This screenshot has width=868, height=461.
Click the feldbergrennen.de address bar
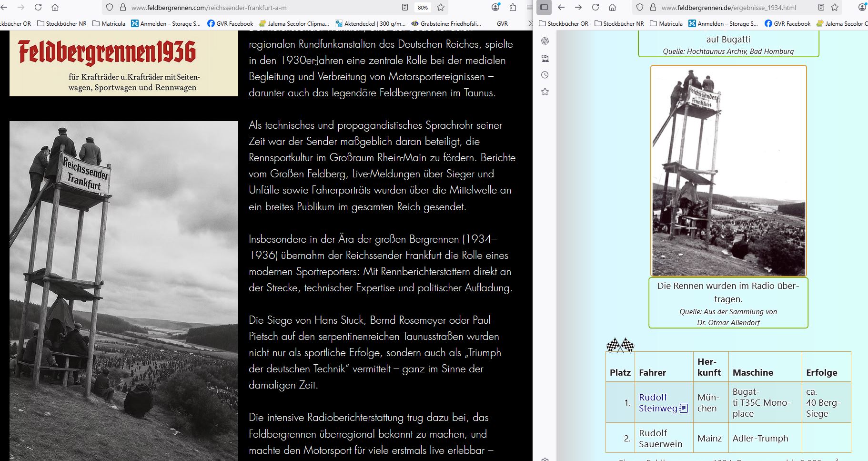pos(729,8)
